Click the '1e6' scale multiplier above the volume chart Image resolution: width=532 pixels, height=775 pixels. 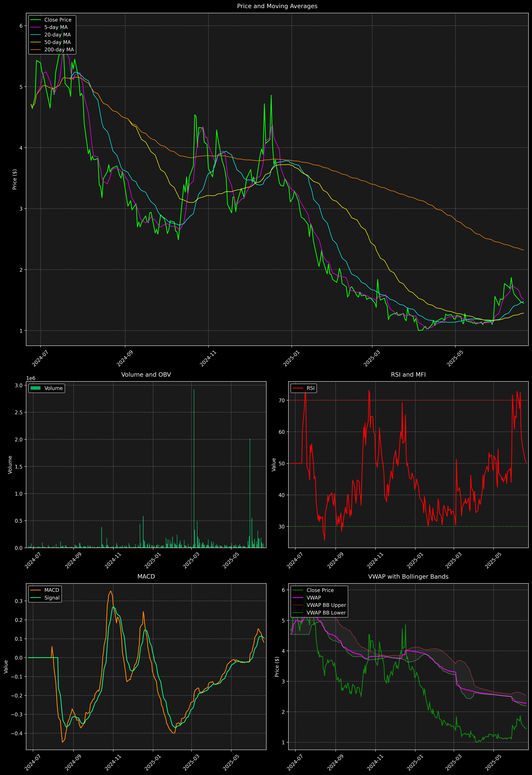(x=31, y=378)
